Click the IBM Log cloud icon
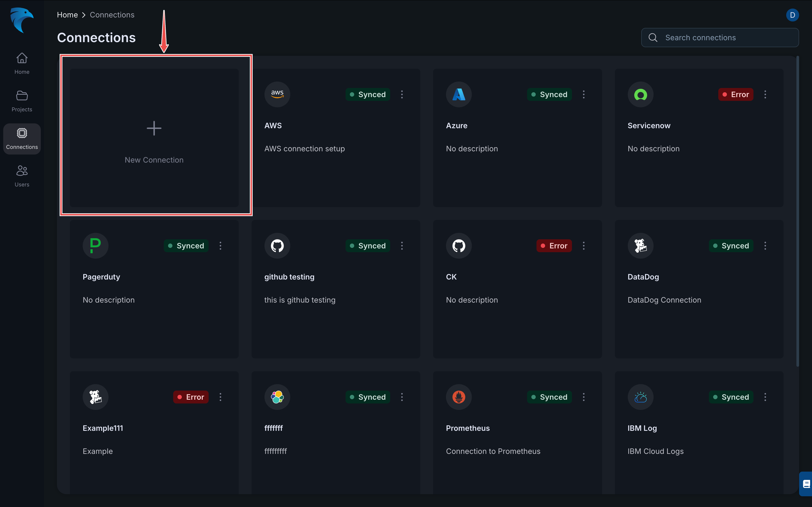 point(640,397)
